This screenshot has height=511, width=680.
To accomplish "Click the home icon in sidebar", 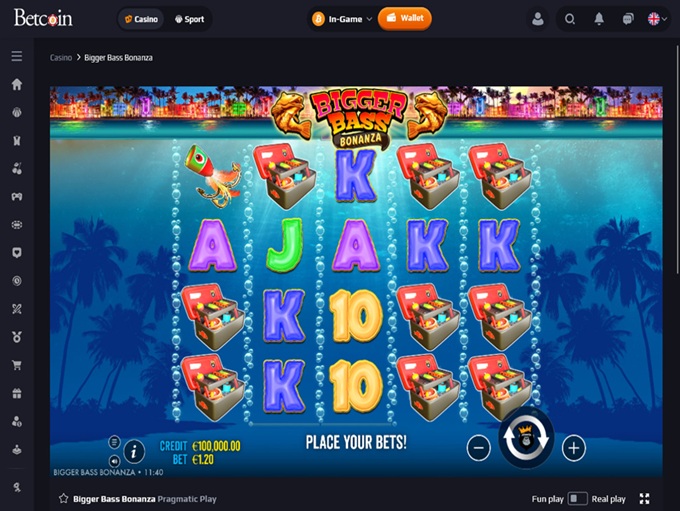I will (17, 84).
